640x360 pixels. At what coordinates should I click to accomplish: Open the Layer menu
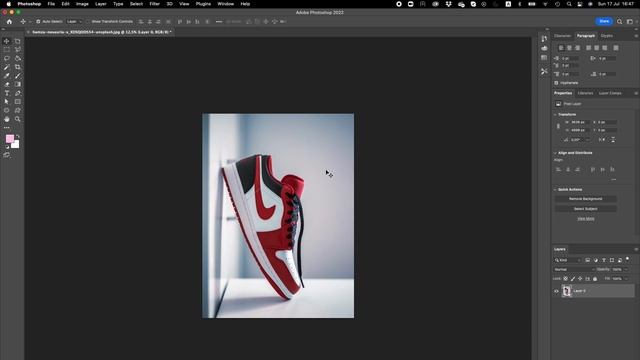click(x=100, y=4)
